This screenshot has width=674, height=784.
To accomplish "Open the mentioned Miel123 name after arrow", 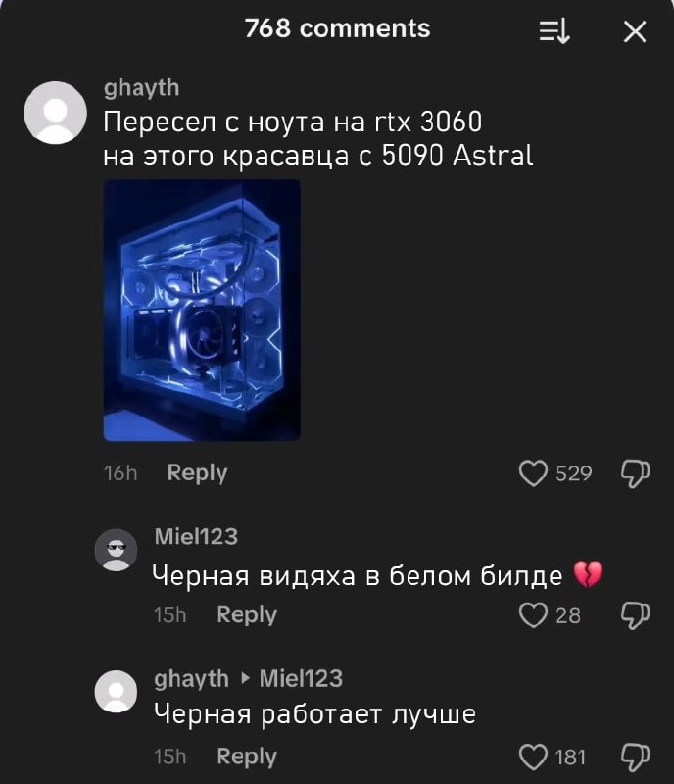I will (301, 679).
